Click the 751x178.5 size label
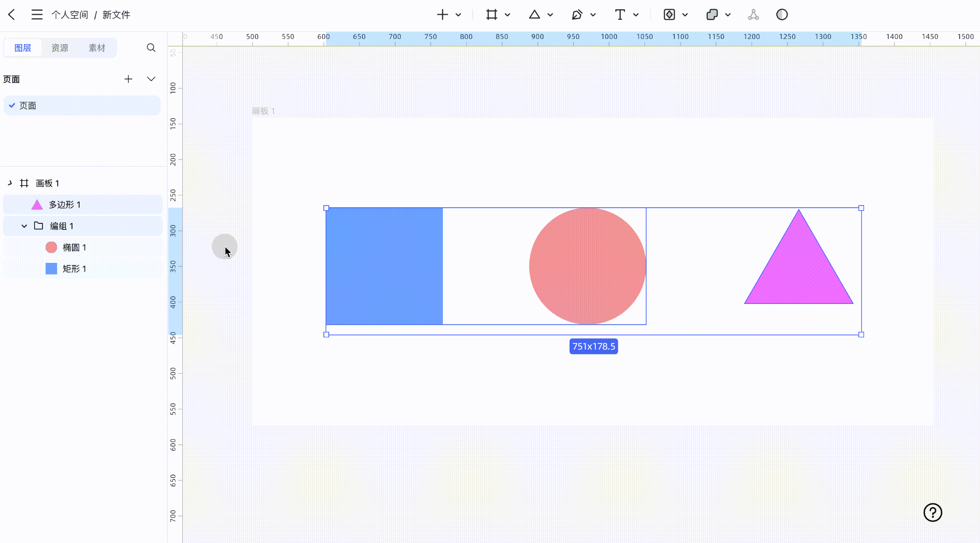This screenshot has height=543, width=980. (x=593, y=346)
